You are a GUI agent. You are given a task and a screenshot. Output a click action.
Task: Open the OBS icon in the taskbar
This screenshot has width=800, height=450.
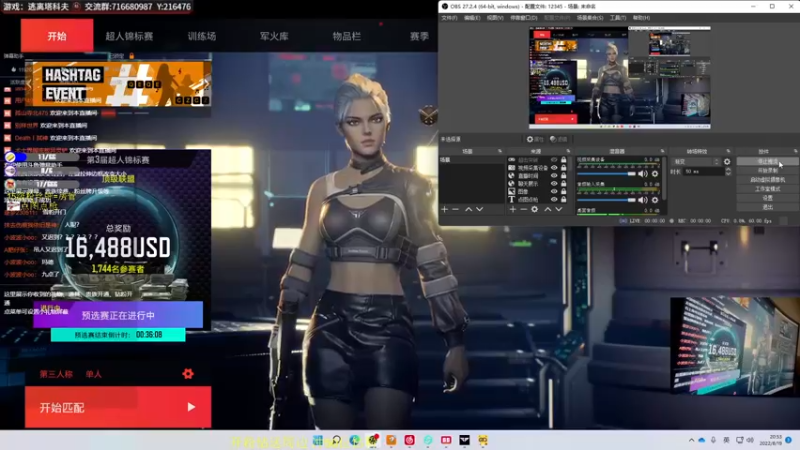[x=373, y=440]
